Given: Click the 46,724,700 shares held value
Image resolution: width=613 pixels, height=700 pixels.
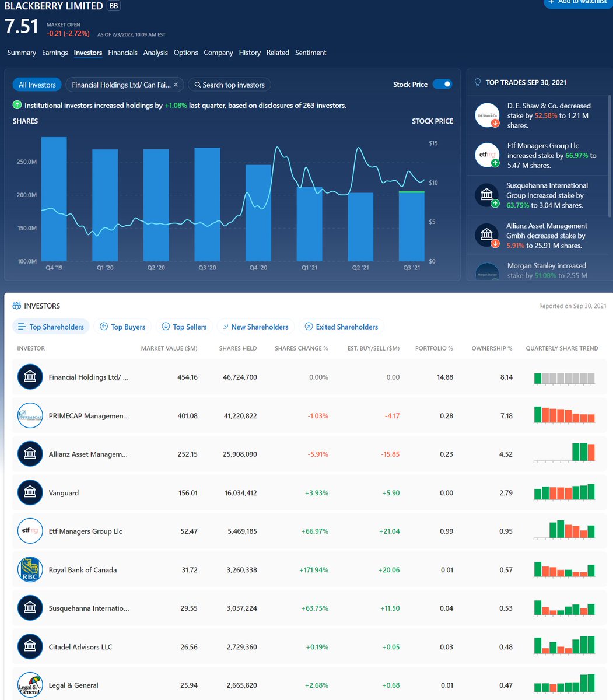Looking at the screenshot, I should coord(240,377).
